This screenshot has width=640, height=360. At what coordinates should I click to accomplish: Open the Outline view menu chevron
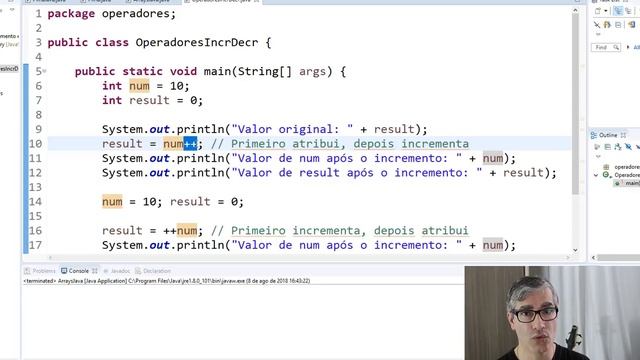coord(598,156)
